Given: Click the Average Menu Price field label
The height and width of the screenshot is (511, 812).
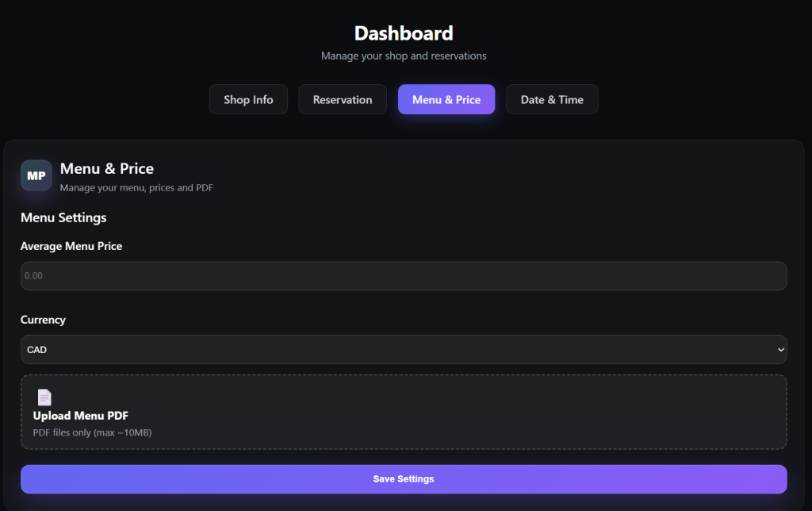Looking at the screenshot, I should [71, 246].
